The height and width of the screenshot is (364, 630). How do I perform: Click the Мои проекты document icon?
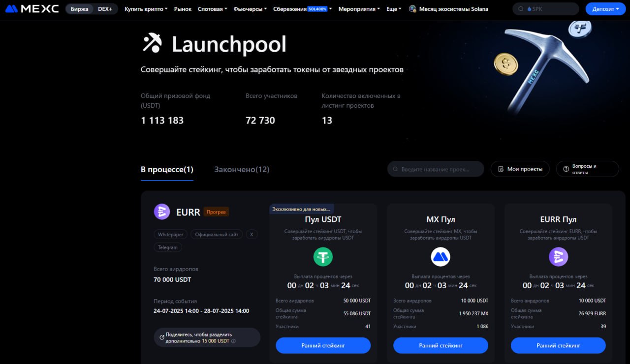501,169
